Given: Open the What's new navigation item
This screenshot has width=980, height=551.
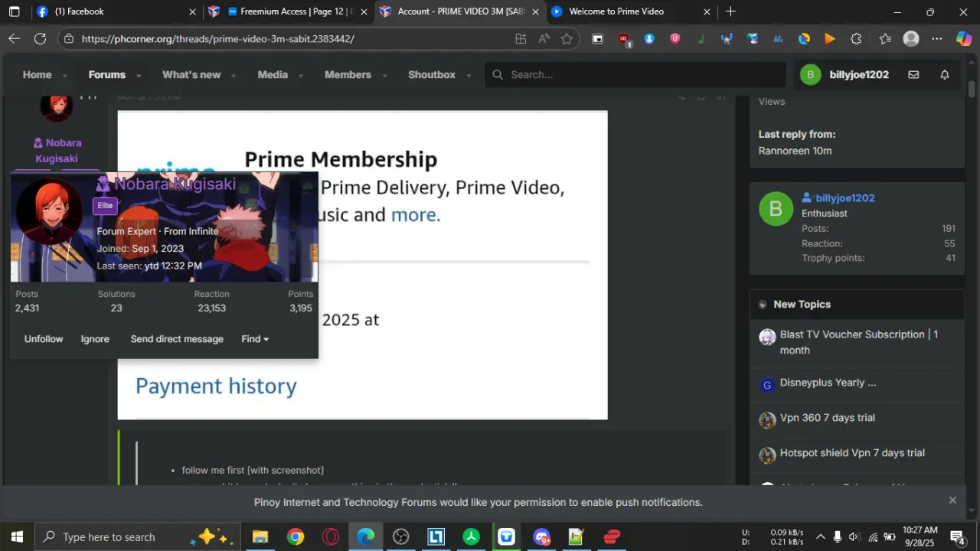Looking at the screenshot, I should pyautogui.click(x=191, y=75).
